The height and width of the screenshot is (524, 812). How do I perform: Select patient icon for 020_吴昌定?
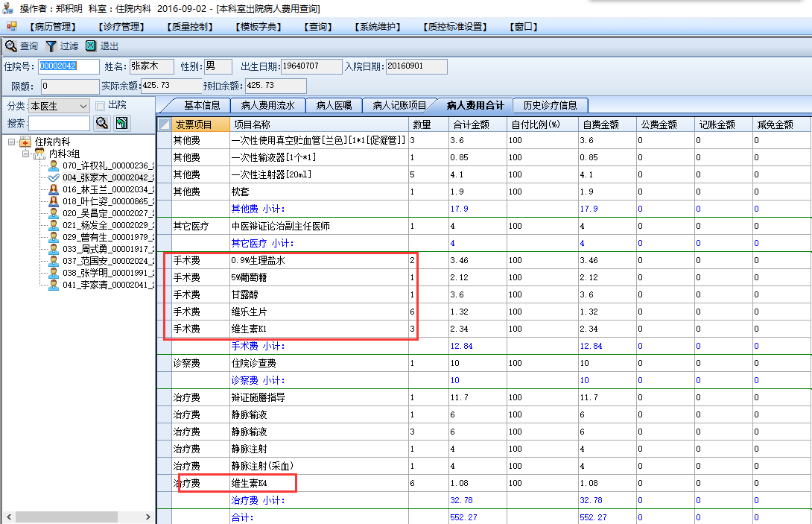(x=54, y=213)
